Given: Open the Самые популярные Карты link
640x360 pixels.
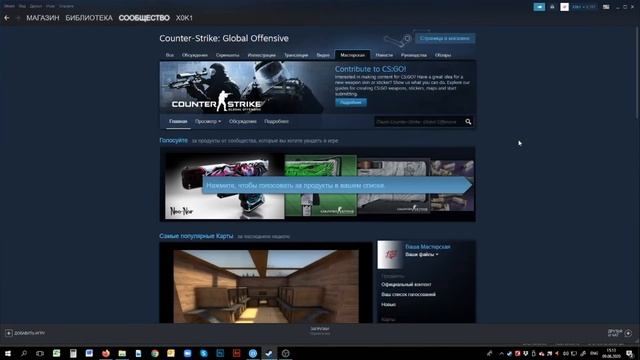Looking at the screenshot, I should point(196,236).
